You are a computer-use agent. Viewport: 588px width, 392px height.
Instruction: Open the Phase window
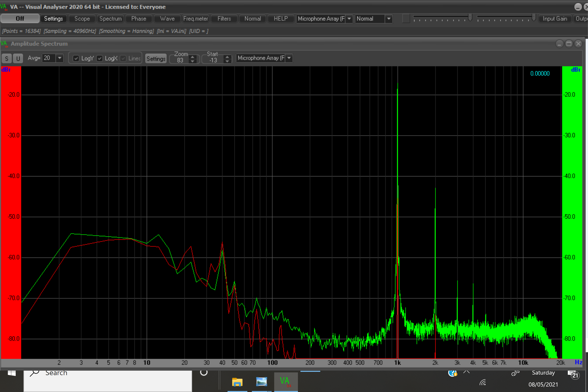(139, 18)
